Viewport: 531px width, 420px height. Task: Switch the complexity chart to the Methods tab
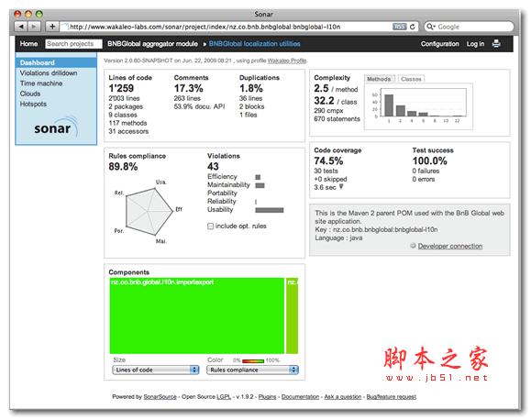380,79
